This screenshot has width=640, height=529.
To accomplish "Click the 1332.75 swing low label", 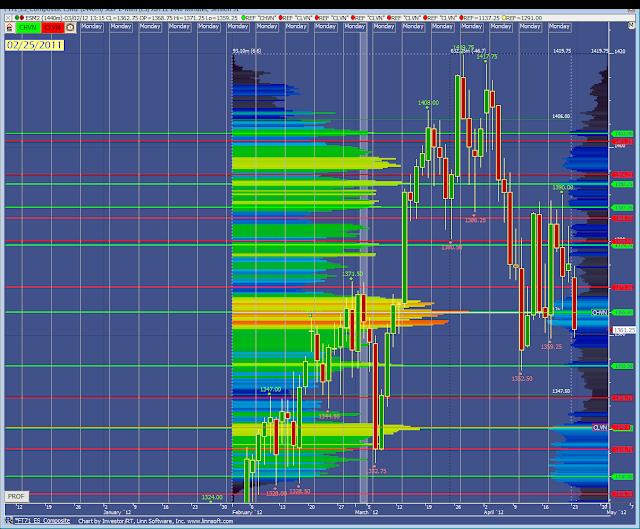I will click(x=376, y=471).
